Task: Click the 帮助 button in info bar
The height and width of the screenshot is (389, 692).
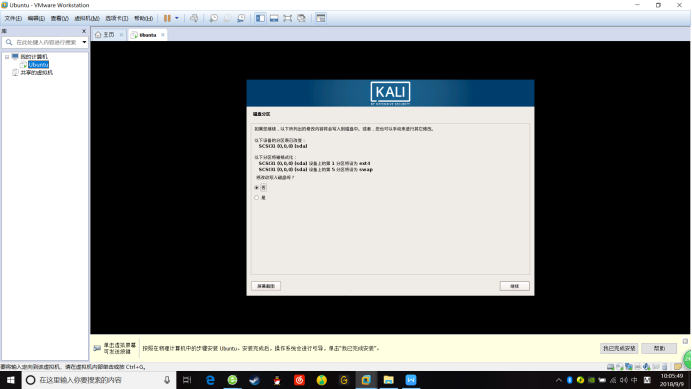Action: tap(659, 348)
